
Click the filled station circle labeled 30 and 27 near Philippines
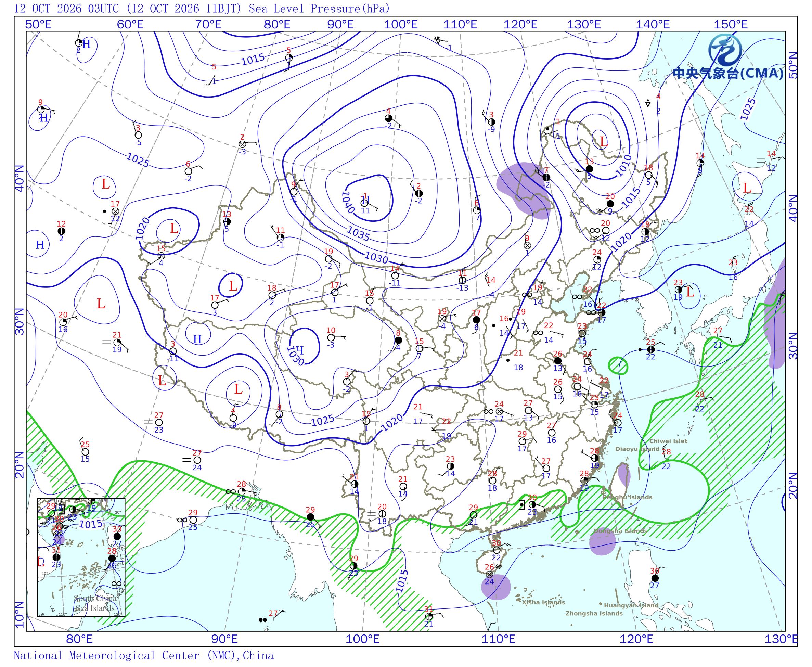coord(655,578)
